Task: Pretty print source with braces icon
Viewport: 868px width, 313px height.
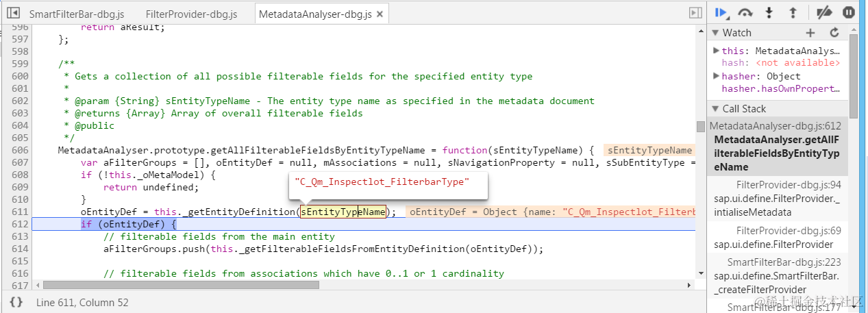Action: 16,302
